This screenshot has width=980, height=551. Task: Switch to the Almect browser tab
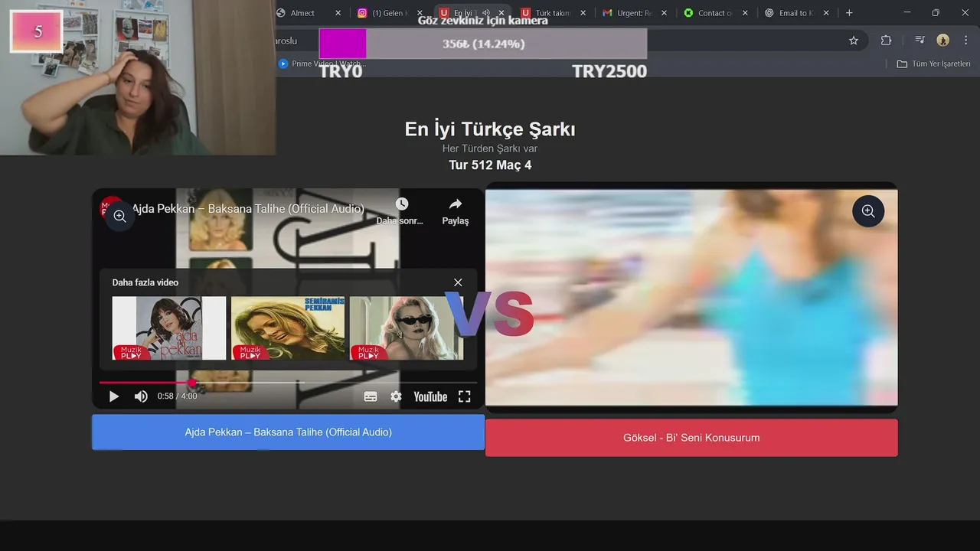pos(302,13)
